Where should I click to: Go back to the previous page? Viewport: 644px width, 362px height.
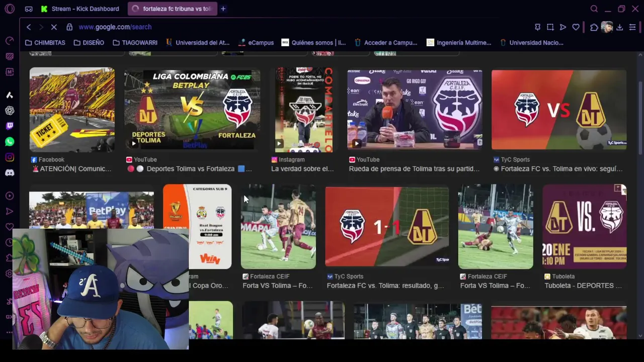coord(29,27)
